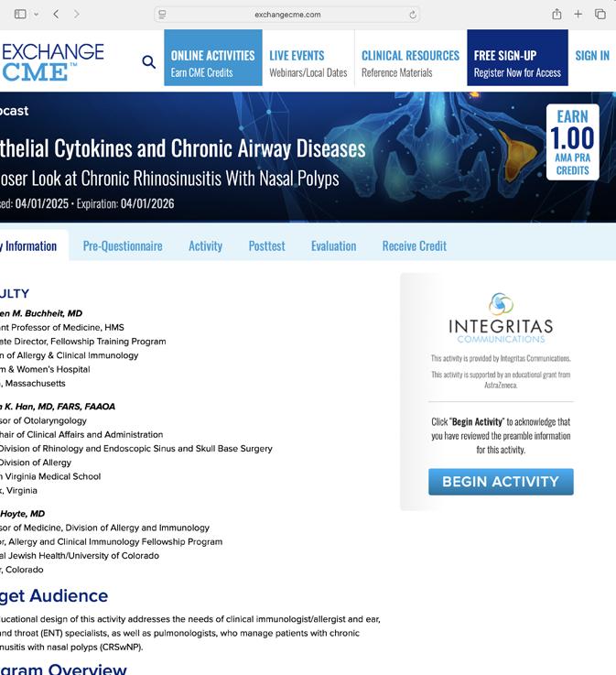616x675 pixels.
Task: Click the expiration date 04/01/2026
Action: click(147, 203)
